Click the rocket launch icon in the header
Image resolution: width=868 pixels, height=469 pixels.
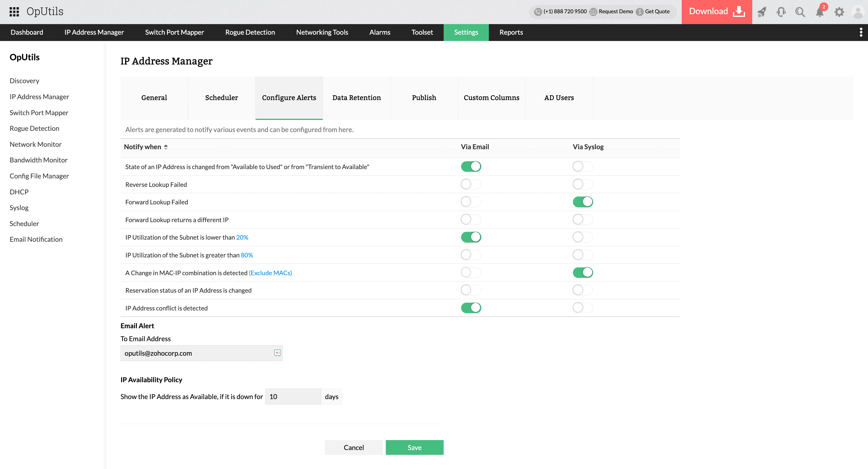pos(762,12)
